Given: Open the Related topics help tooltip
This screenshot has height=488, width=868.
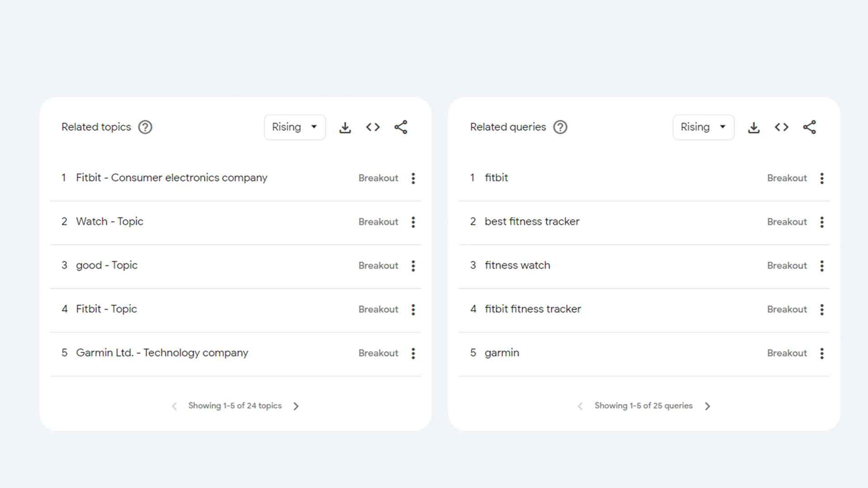Looking at the screenshot, I should tap(145, 127).
